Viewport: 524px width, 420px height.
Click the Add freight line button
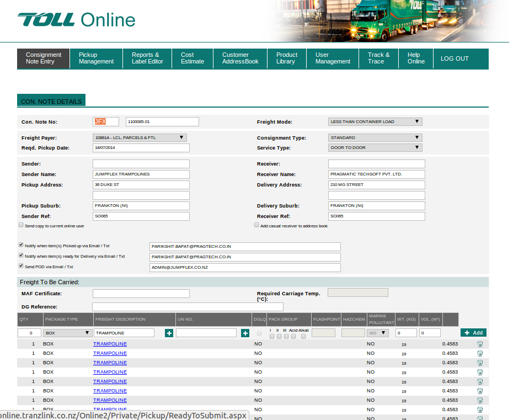click(x=473, y=333)
